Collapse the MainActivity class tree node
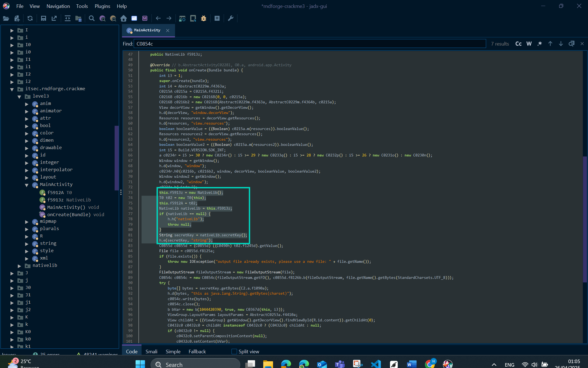Viewport: 588px width, 368px height. (x=27, y=185)
